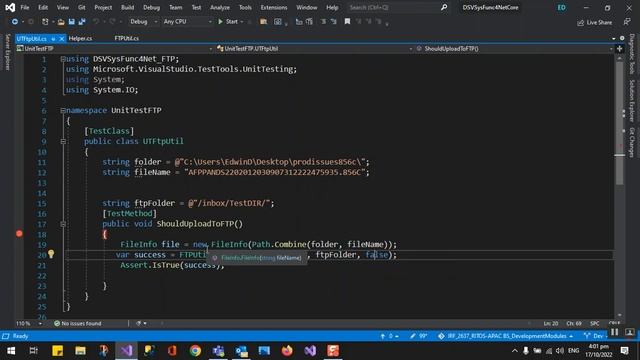
Task: Open the Windows Start menu
Action: pyautogui.click(x=11, y=351)
